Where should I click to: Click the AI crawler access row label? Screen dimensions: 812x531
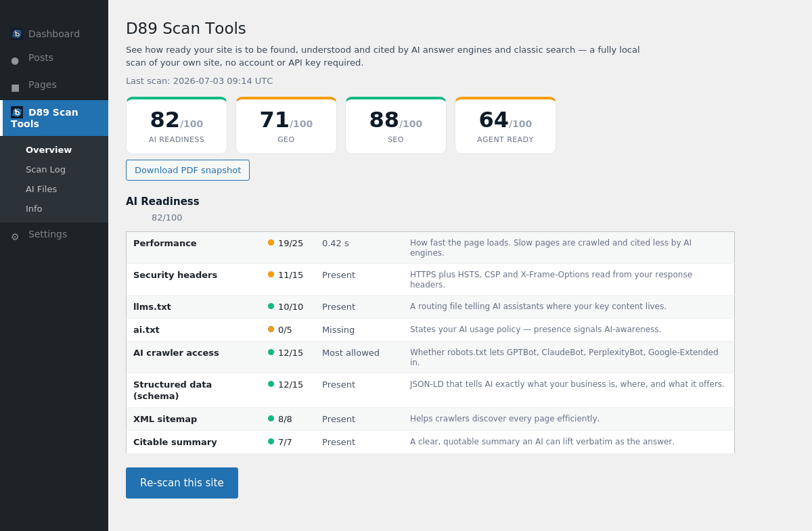pos(176,353)
